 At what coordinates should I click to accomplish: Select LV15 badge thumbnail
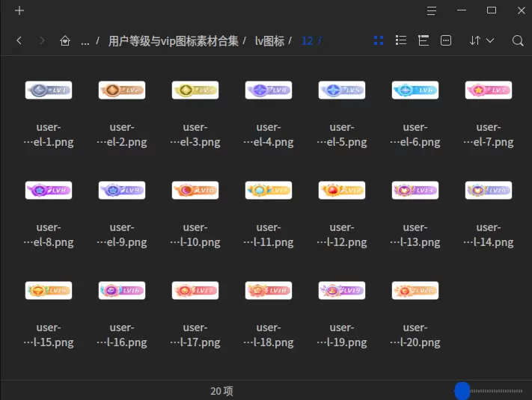(49, 291)
